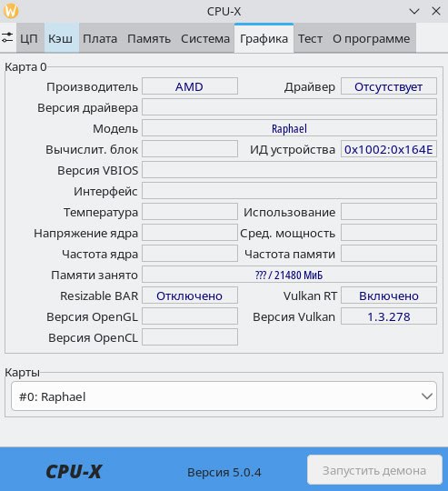
Task: Open the О программе tab
Action: (x=372, y=38)
